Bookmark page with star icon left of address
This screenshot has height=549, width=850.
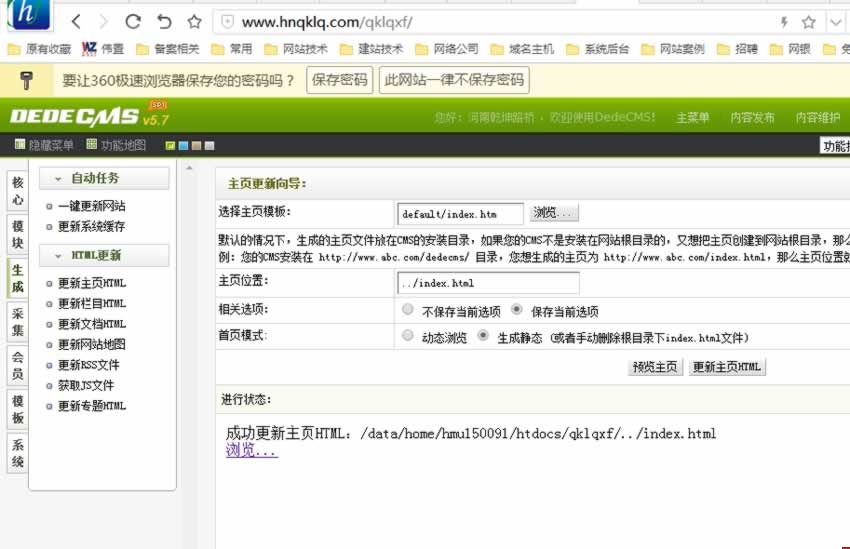(194, 21)
